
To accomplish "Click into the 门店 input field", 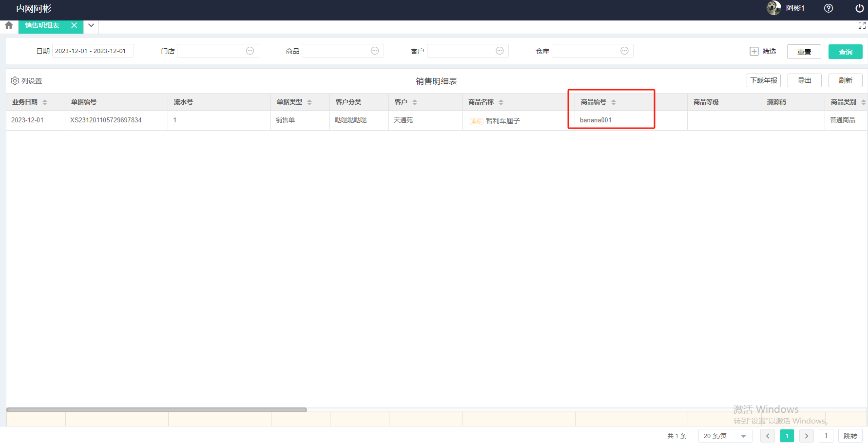I will point(218,51).
